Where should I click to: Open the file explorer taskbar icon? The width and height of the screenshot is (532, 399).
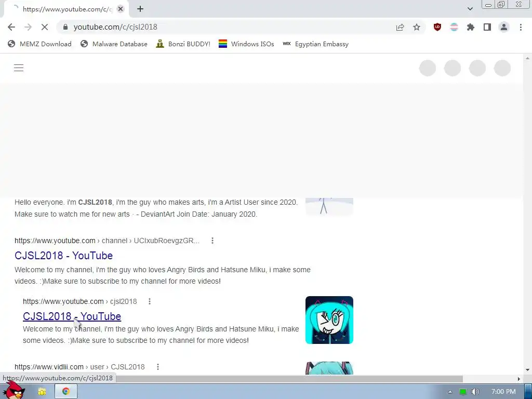(42, 392)
